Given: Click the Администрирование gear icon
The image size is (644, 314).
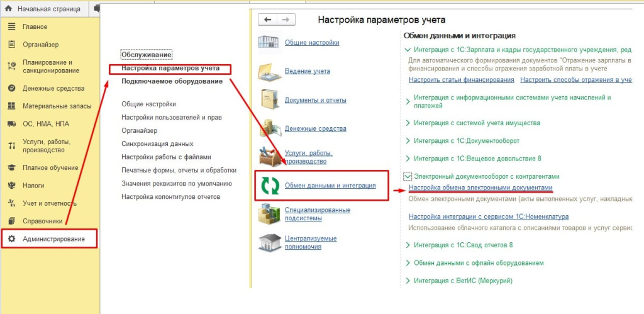Looking at the screenshot, I should (11, 238).
